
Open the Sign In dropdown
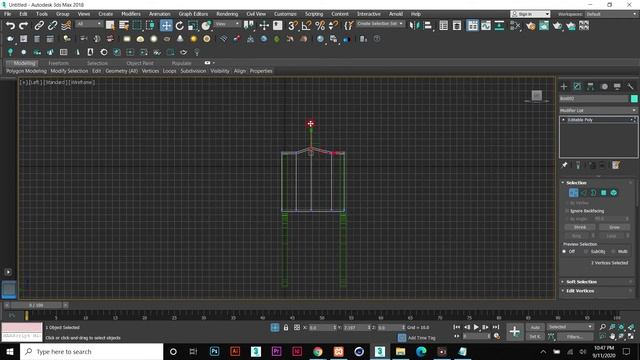530,14
